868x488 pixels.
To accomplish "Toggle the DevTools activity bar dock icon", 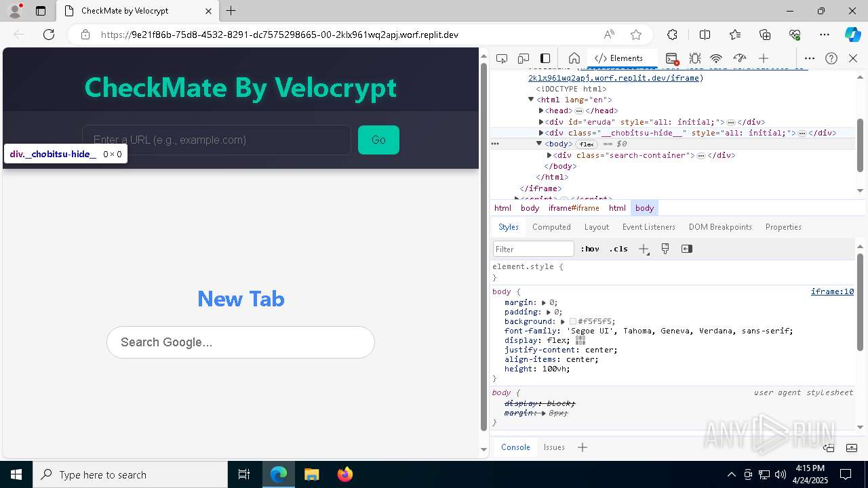I will tap(545, 58).
